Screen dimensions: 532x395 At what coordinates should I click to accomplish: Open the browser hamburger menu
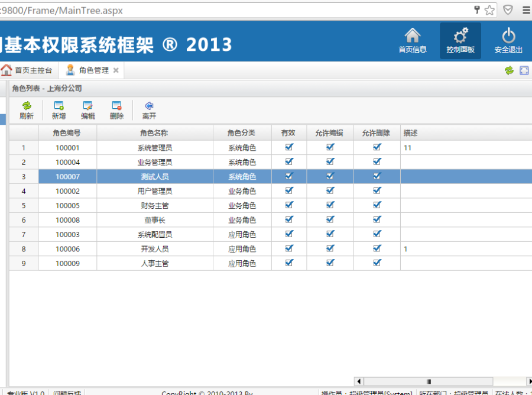tap(525, 10)
